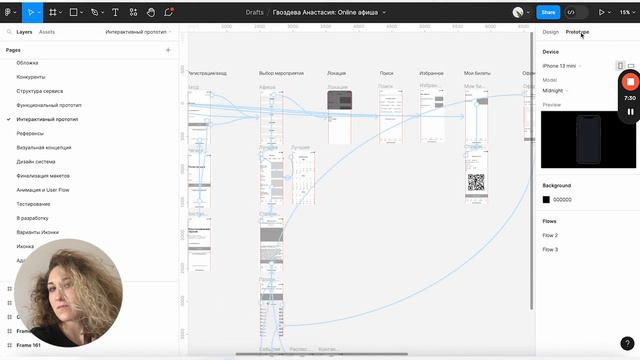Click the device preview thumbnail
This screenshot has width=640, height=360.
pos(588,140)
